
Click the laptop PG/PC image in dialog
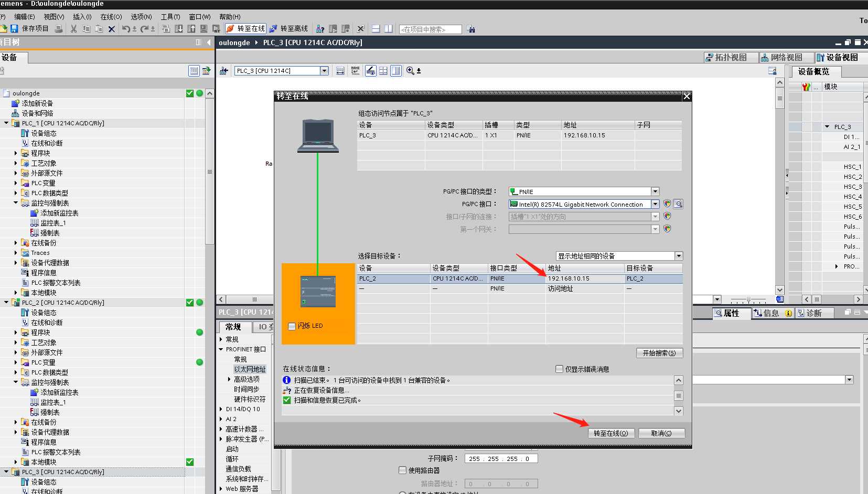pyautogui.click(x=318, y=135)
